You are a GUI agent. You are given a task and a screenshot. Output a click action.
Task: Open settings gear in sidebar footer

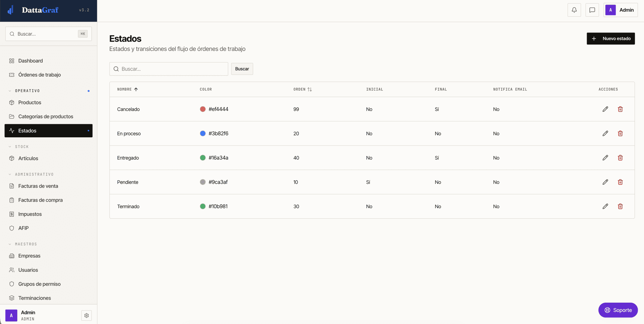point(86,315)
